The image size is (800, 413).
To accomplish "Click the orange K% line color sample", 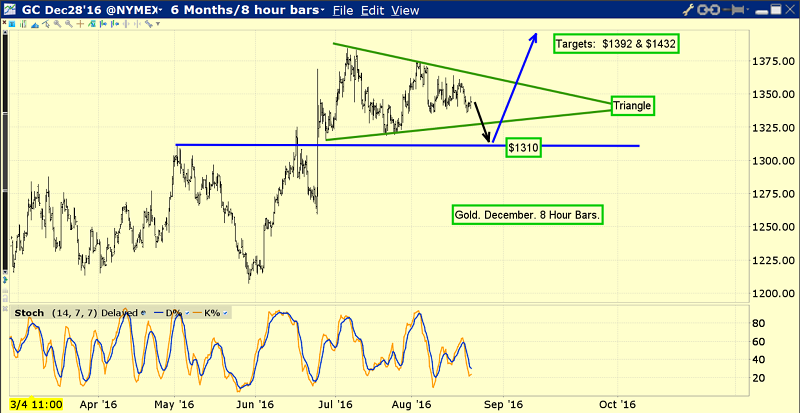I will coord(197,313).
